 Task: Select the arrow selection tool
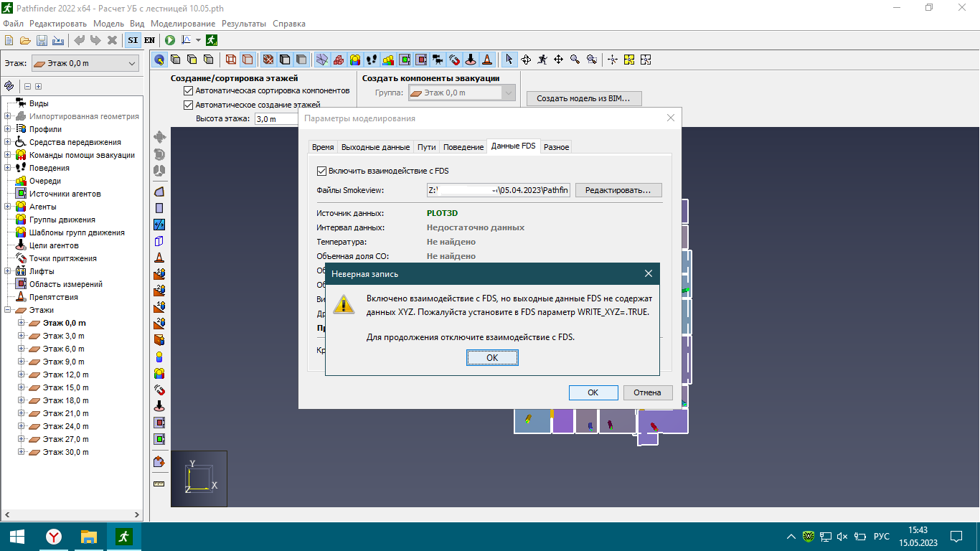coord(509,60)
